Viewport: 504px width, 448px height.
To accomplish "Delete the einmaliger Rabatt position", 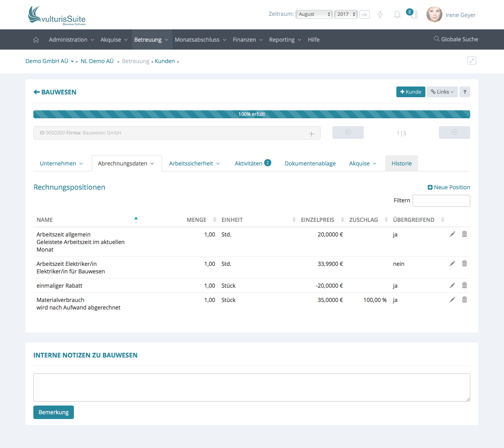I will click(464, 285).
